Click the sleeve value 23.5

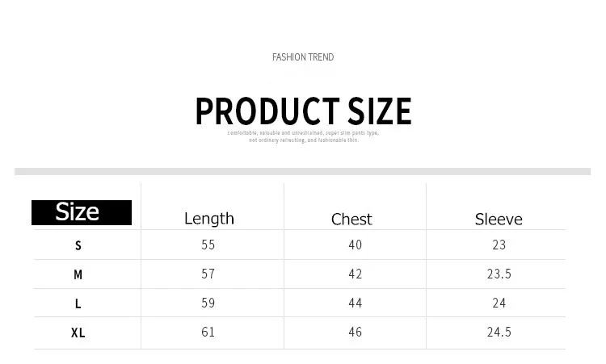pyautogui.click(x=499, y=274)
